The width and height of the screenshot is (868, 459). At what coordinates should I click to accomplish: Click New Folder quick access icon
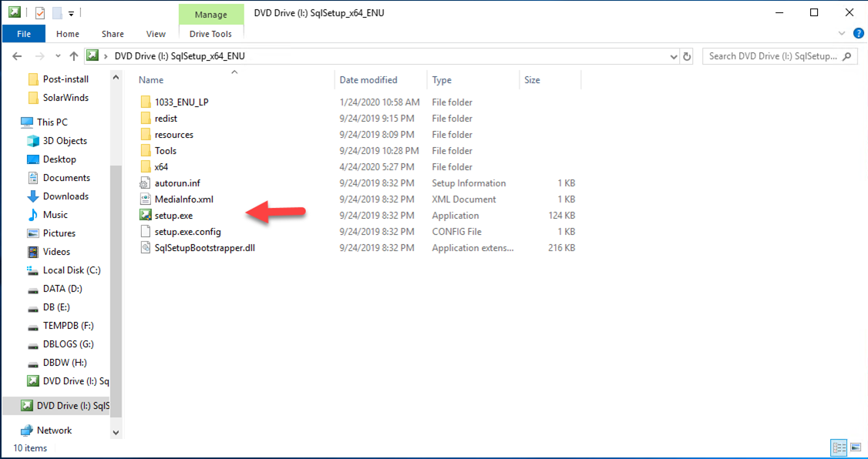(x=56, y=13)
